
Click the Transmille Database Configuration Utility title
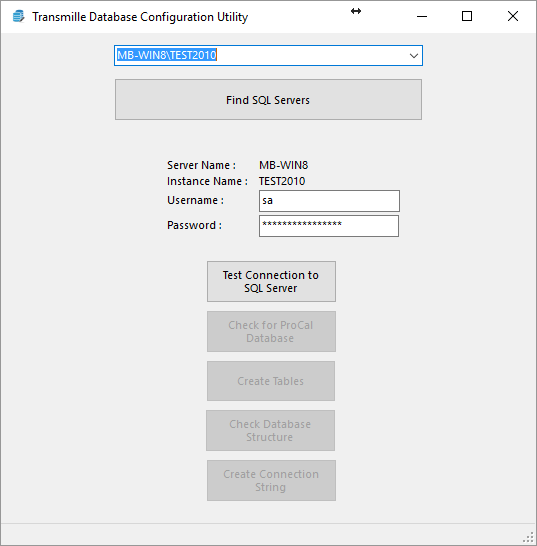point(140,17)
